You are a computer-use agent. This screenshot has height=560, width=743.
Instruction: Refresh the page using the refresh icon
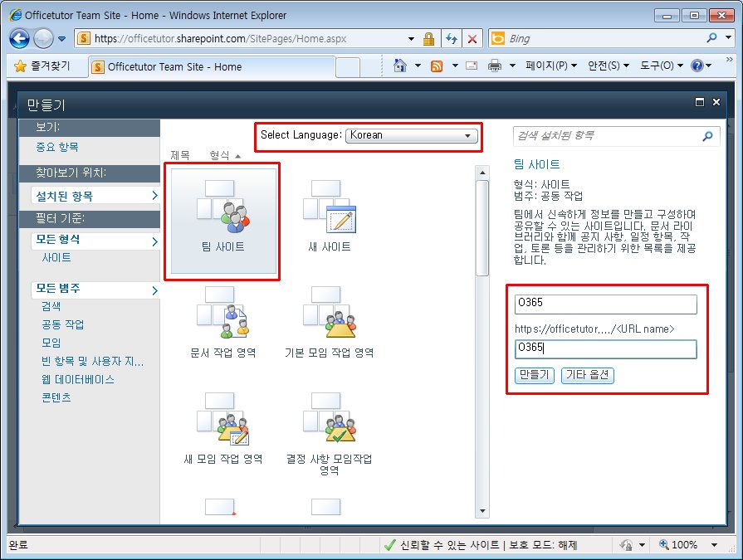click(x=452, y=39)
